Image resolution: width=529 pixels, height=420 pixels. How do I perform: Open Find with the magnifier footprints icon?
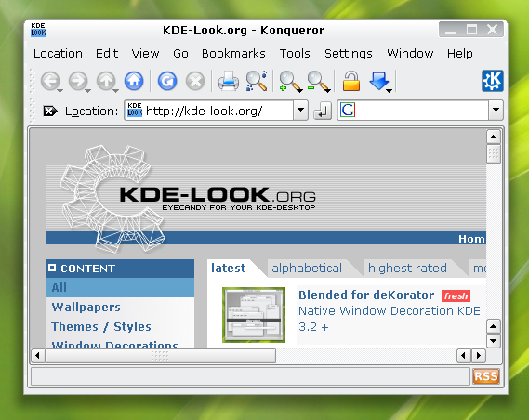257,81
